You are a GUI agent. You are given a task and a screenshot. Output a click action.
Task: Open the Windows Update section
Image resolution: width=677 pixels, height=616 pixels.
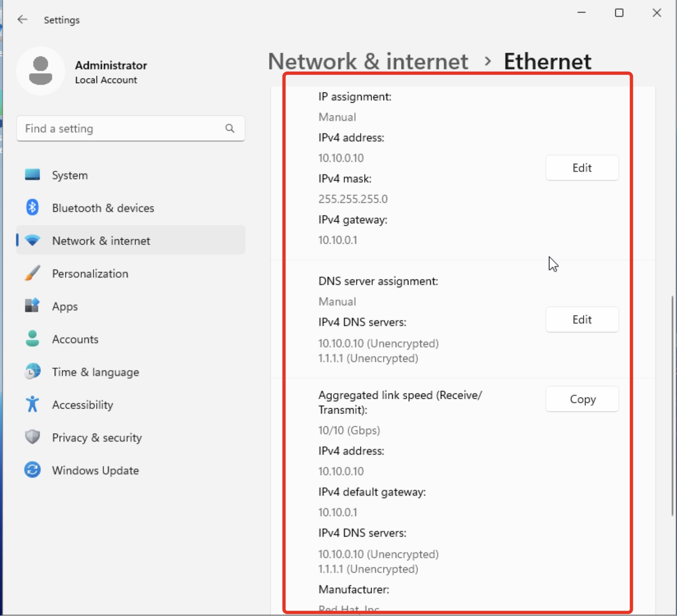[x=95, y=470]
